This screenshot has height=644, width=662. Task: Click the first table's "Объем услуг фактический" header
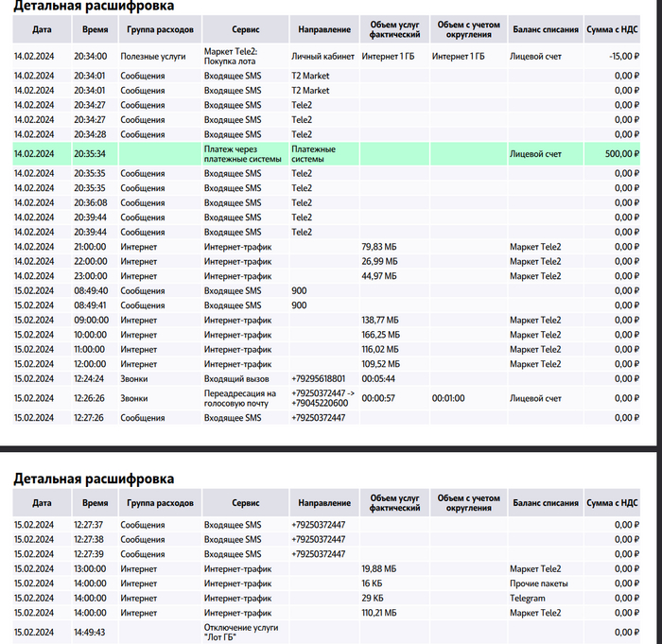(394, 29)
